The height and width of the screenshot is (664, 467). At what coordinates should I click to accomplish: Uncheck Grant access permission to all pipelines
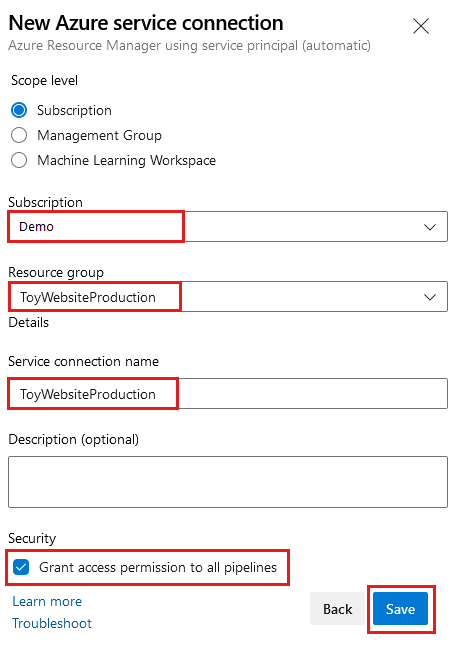(x=21, y=567)
